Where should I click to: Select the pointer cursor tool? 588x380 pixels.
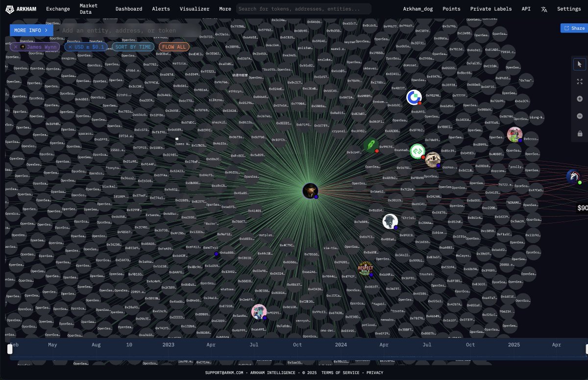[x=580, y=64]
